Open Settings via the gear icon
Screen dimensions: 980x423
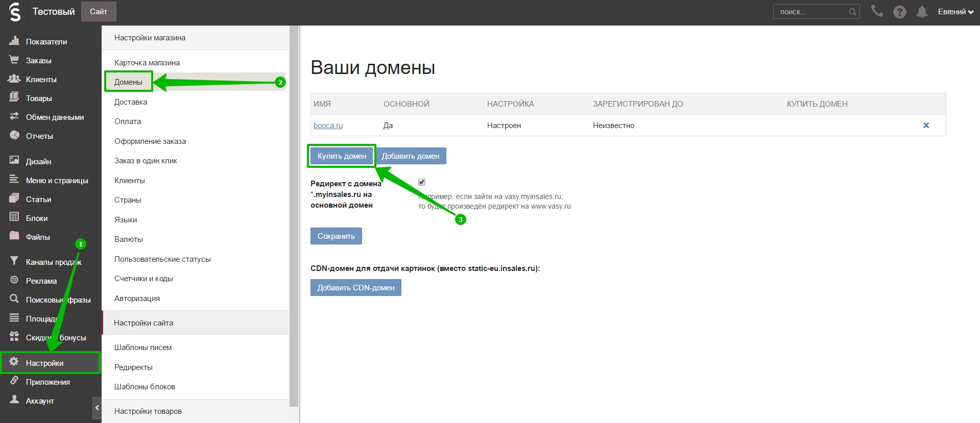coord(14,362)
